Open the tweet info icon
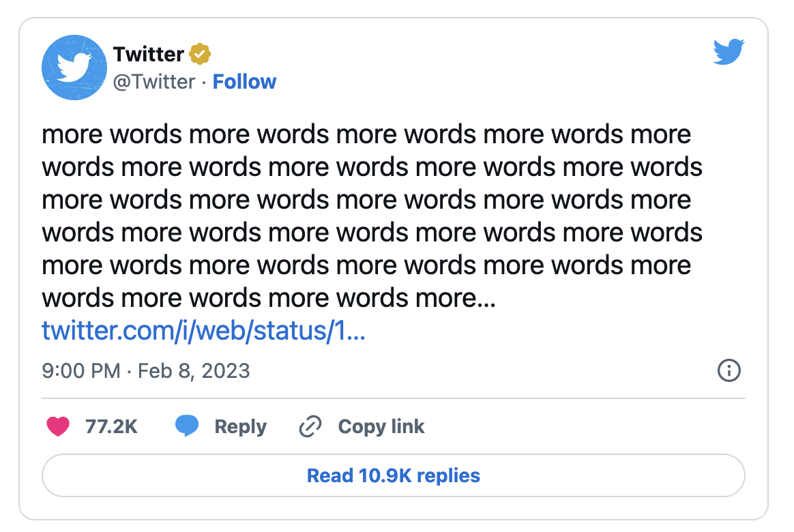 729,371
